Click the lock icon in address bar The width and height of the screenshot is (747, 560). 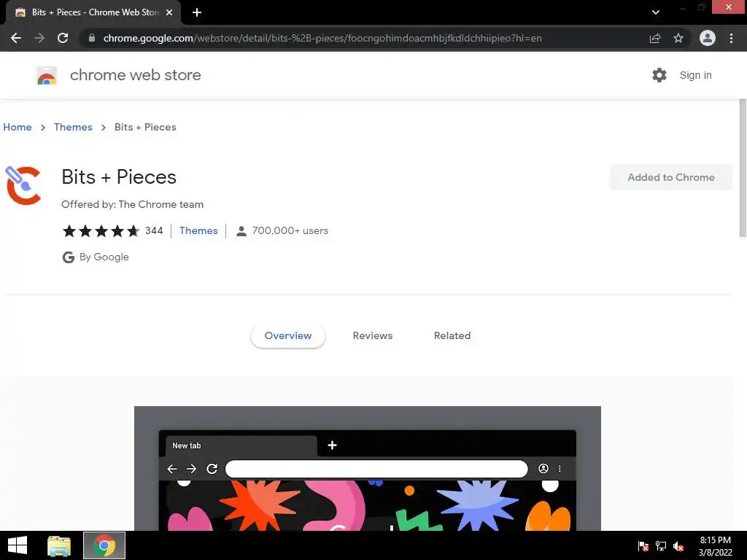point(92,38)
